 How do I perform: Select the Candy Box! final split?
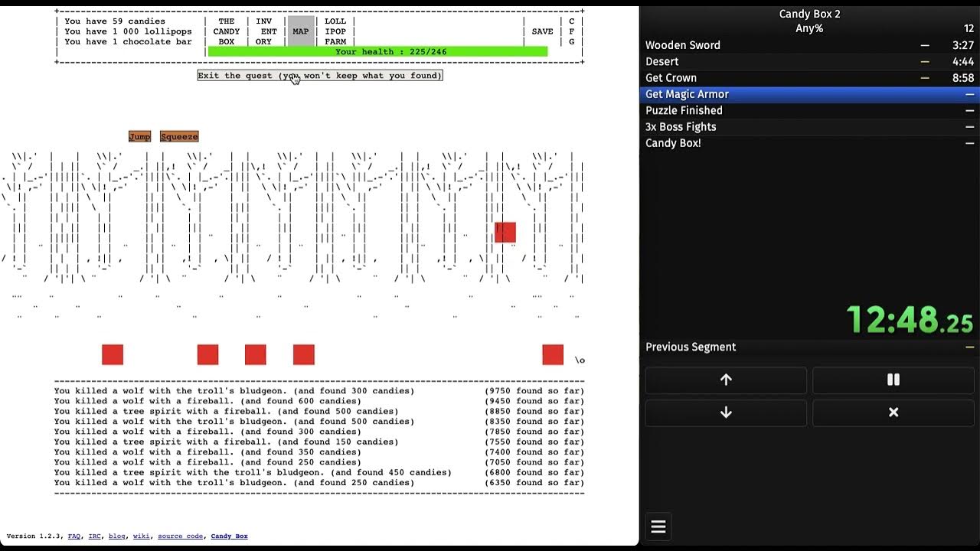(x=810, y=143)
